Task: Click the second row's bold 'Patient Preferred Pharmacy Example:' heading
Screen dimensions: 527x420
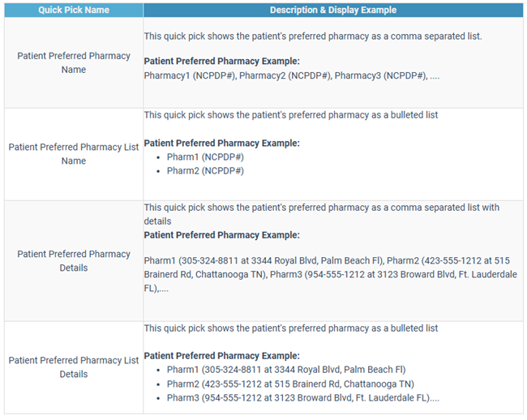Action: (221, 143)
